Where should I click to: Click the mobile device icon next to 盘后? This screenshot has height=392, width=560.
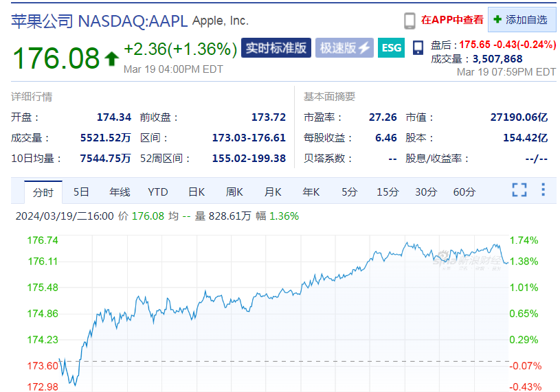point(418,47)
